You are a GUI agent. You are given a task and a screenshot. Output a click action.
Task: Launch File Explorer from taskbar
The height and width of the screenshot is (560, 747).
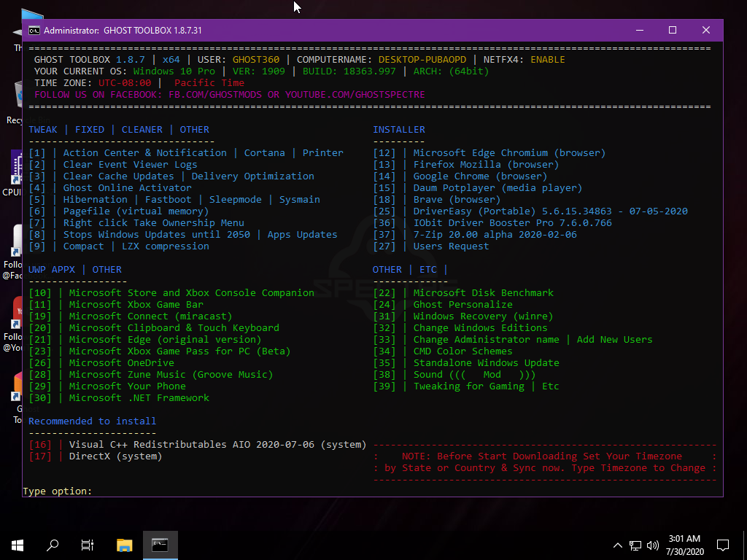tap(124, 545)
